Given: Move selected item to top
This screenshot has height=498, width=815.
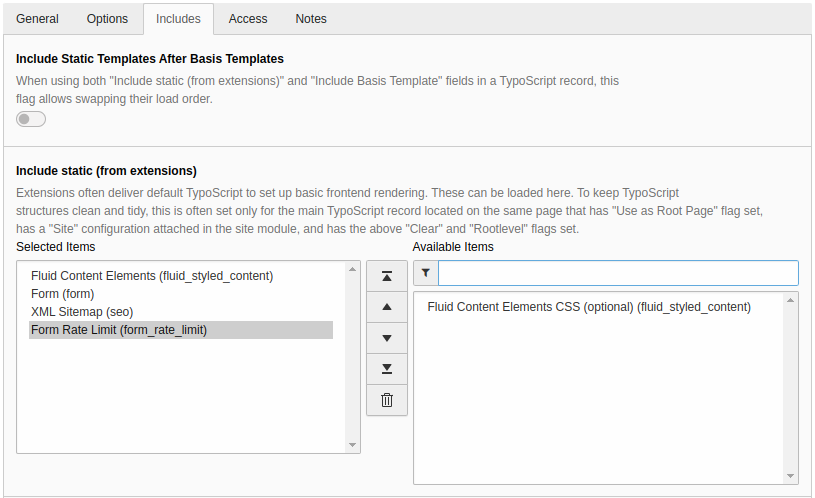Looking at the screenshot, I should 387,276.
